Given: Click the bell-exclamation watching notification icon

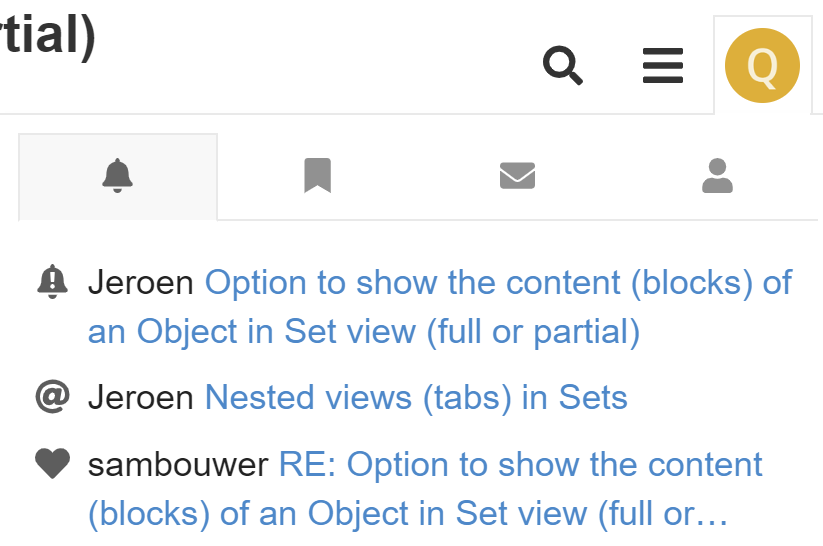Looking at the screenshot, I should [52, 282].
